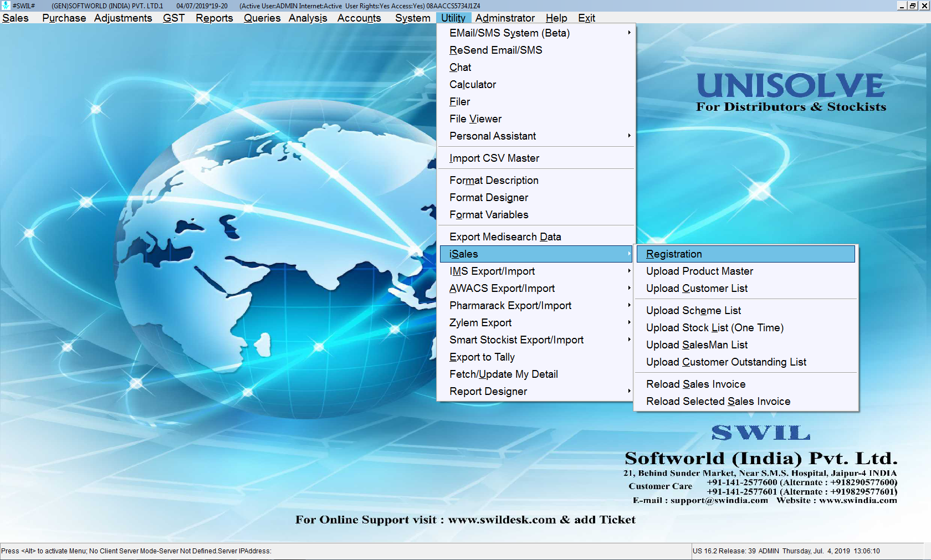The width and height of the screenshot is (931, 560).
Task: Select Upload Customer List
Action: click(x=746, y=288)
